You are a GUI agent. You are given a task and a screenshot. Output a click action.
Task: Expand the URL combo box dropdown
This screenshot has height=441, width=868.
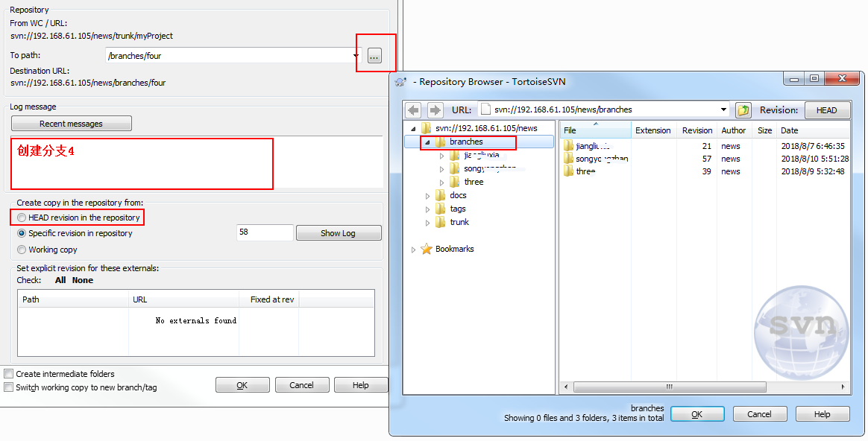[x=723, y=110]
